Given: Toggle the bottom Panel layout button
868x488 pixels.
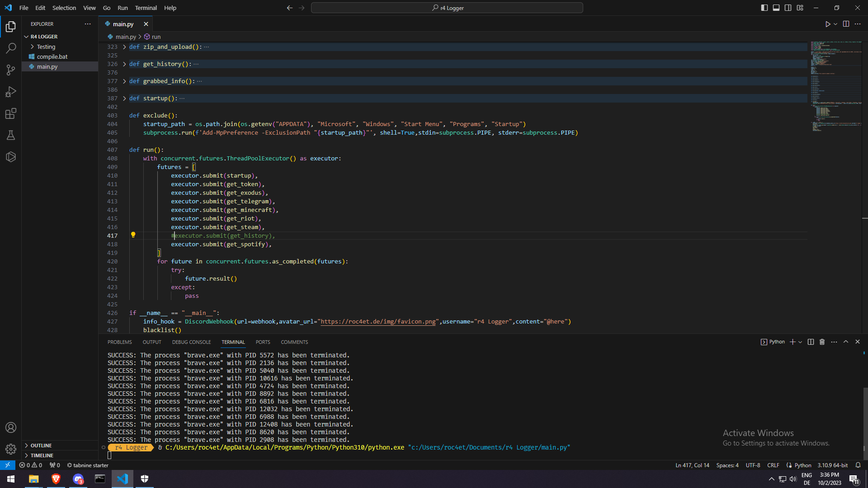Looking at the screenshot, I should pyautogui.click(x=776, y=8).
